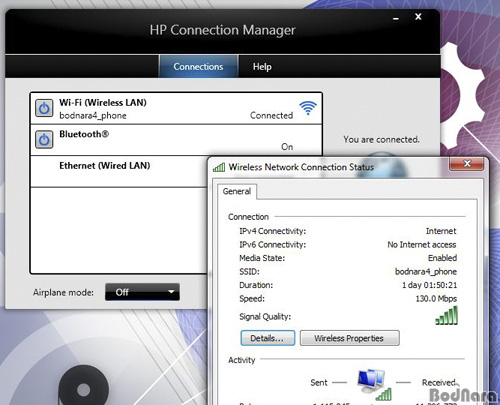The height and width of the screenshot is (405, 500).
Task: Click the duration value 1 day 01:50:21
Action: pos(429,285)
